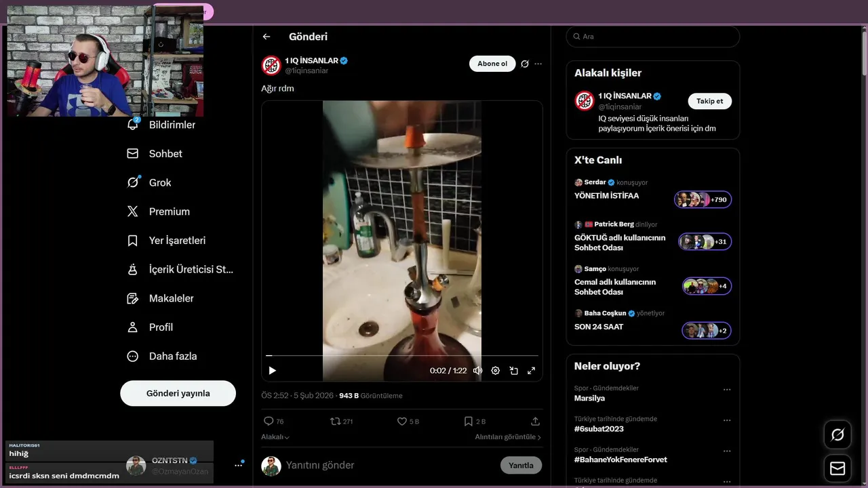868x488 pixels.
Task: Seek on the video progress bar
Action: click(x=402, y=355)
